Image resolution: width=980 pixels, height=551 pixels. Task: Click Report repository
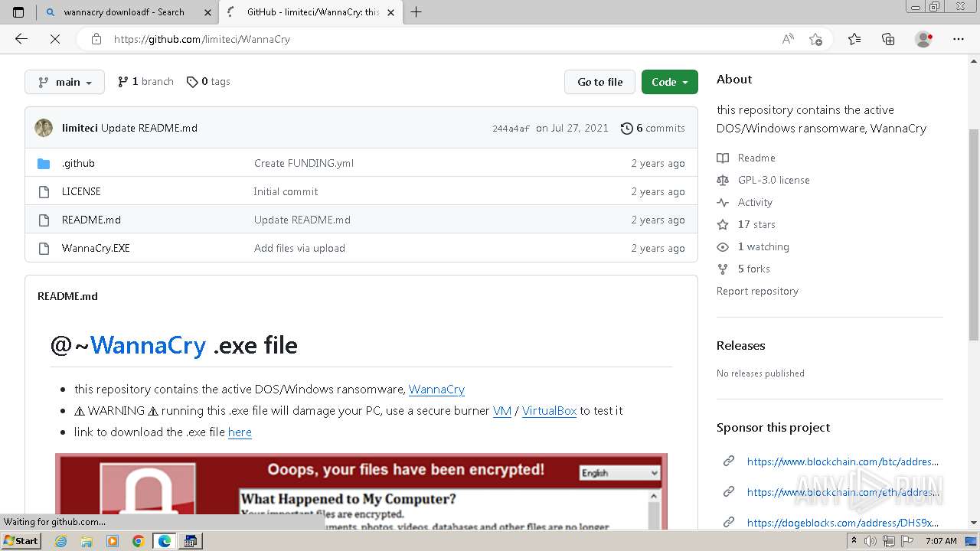tap(757, 291)
